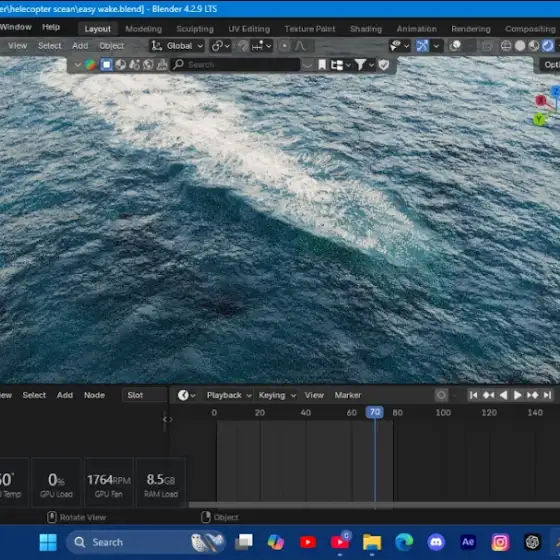Click the frame 70 playhead marker

pos(375,412)
